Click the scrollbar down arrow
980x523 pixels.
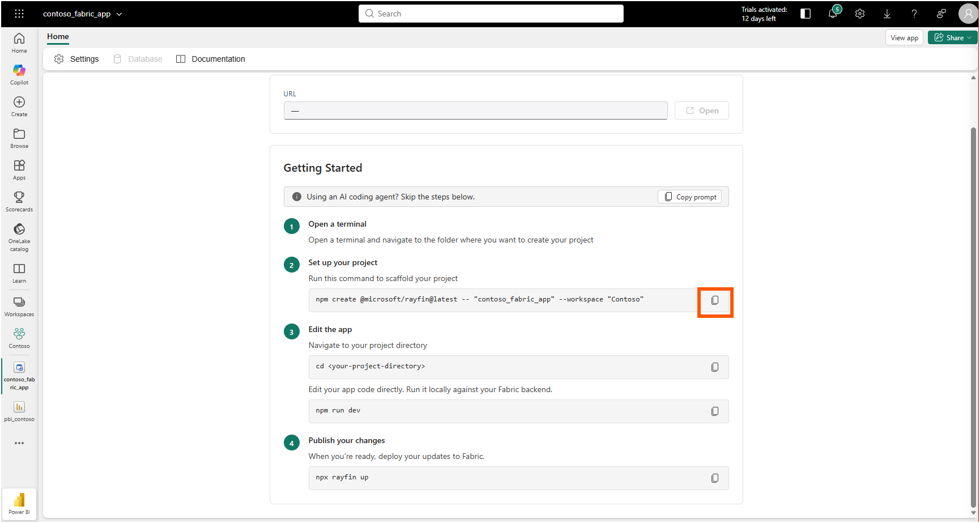tap(973, 513)
